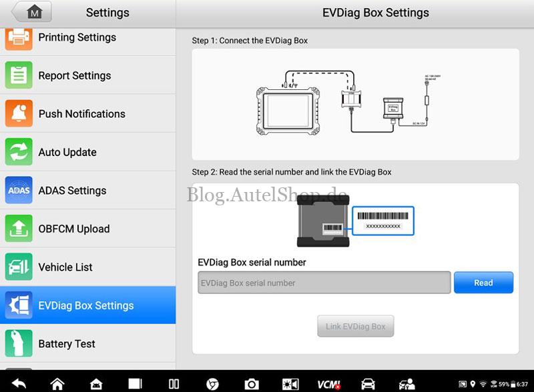Viewport: 534px width, 392px height.
Task: Tap the back arrow in navigation bar
Action: (x=19, y=384)
